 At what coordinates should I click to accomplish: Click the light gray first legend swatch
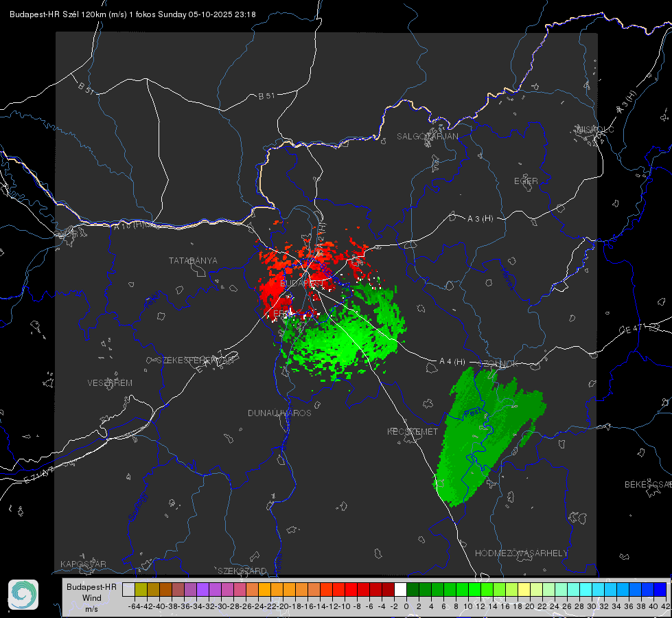click(x=128, y=589)
